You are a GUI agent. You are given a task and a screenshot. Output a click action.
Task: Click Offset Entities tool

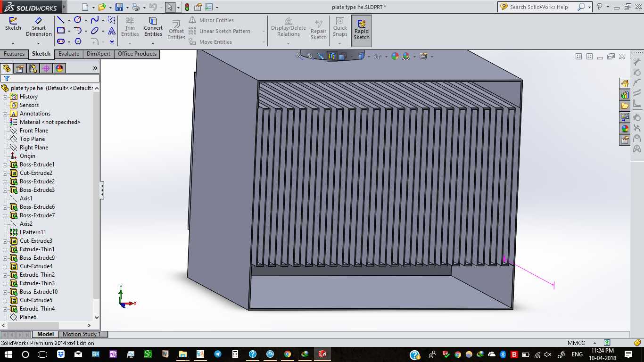pyautogui.click(x=176, y=30)
